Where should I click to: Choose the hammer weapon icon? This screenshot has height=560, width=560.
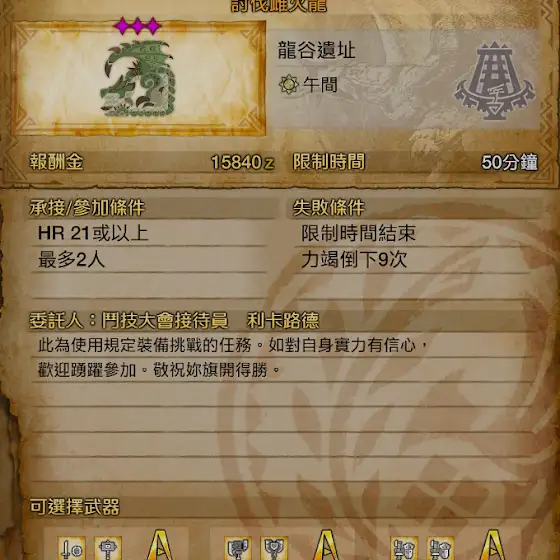click(108, 548)
